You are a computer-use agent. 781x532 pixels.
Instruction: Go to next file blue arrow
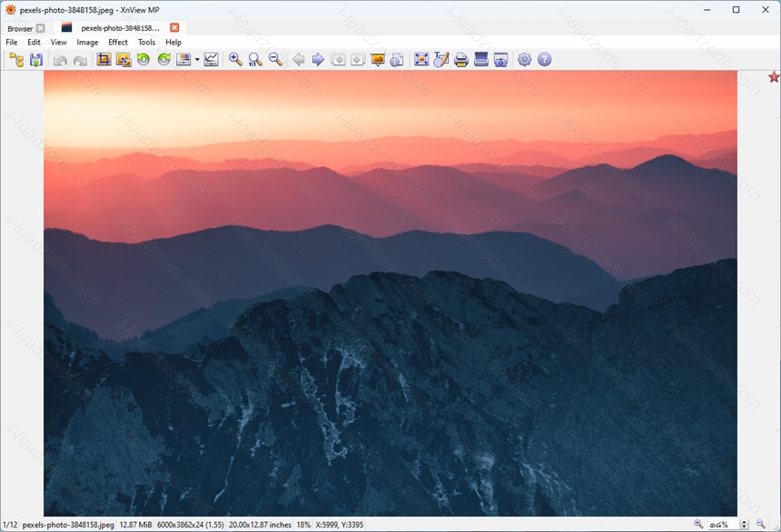point(318,60)
